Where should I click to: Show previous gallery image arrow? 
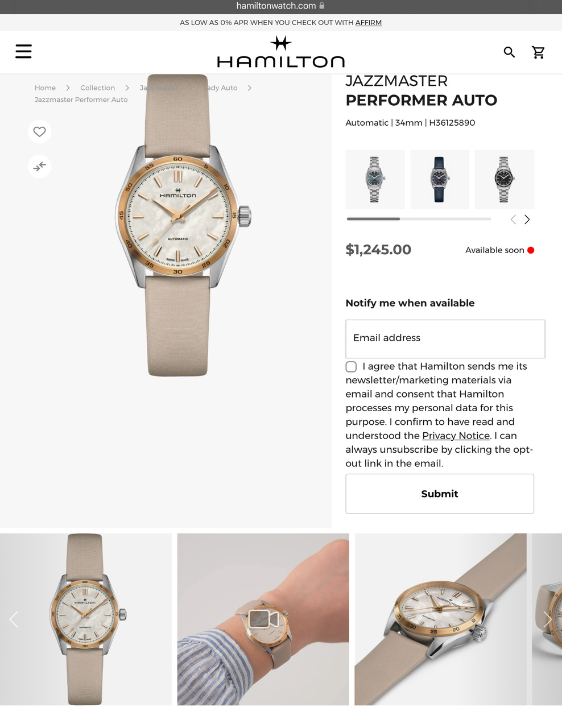(x=14, y=619)
